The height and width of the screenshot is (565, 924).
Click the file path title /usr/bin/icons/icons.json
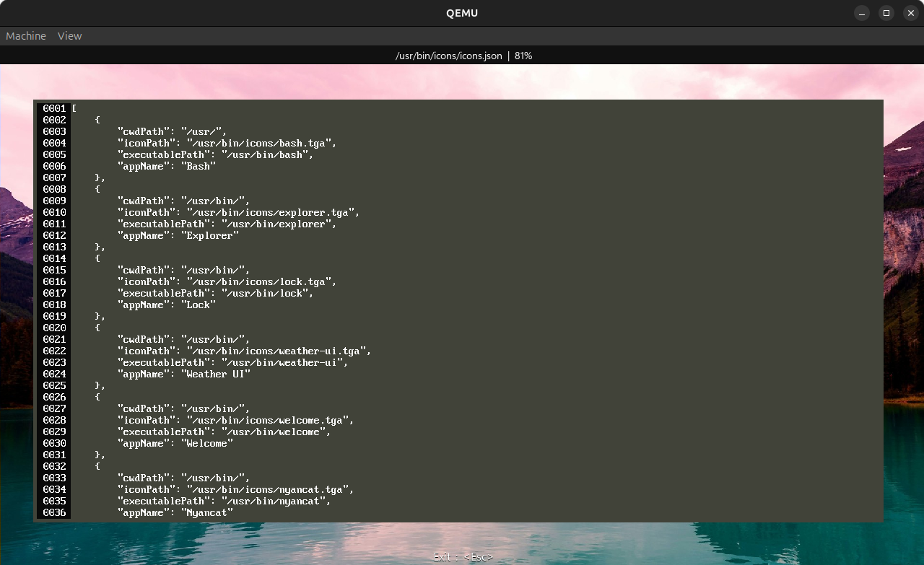click(x=449, y=56)
